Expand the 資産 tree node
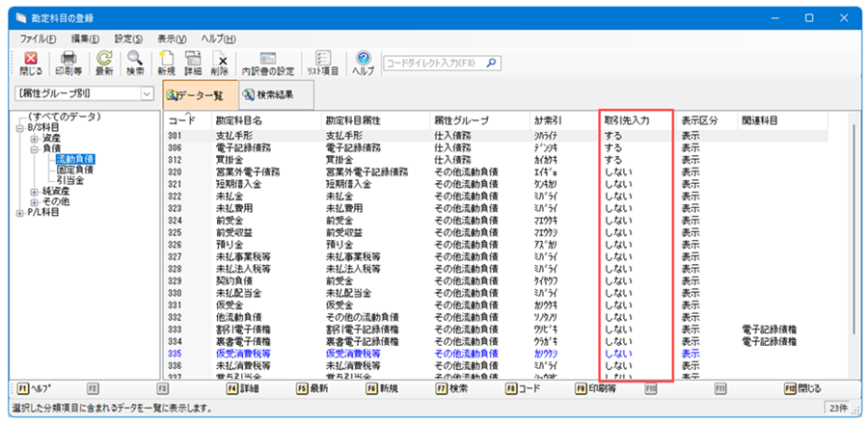Viewport: 868px width, 423px height. (34, 139)
